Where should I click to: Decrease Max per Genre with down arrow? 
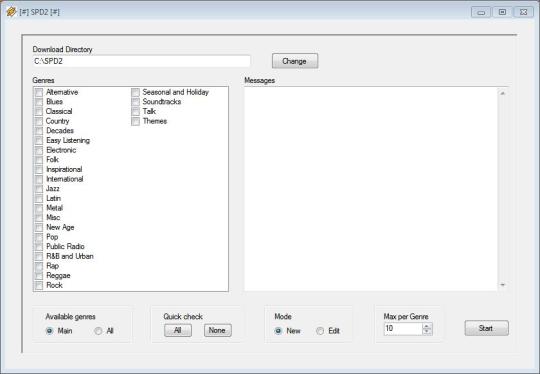427,332
